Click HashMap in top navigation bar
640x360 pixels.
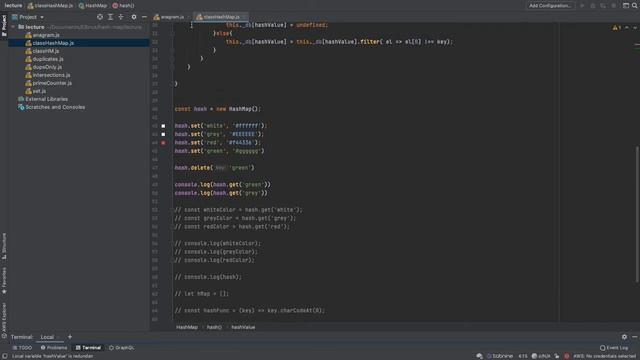click(x=93, y=6)
